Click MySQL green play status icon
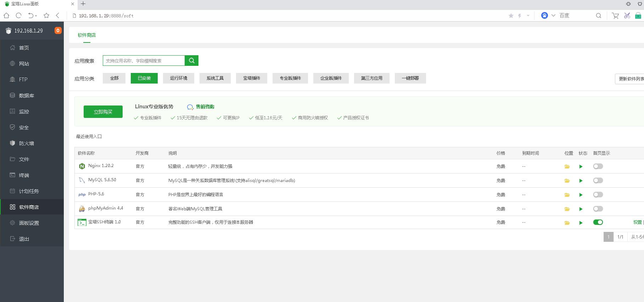This screenshot has height=302, width=644. [x=581, y=181]
